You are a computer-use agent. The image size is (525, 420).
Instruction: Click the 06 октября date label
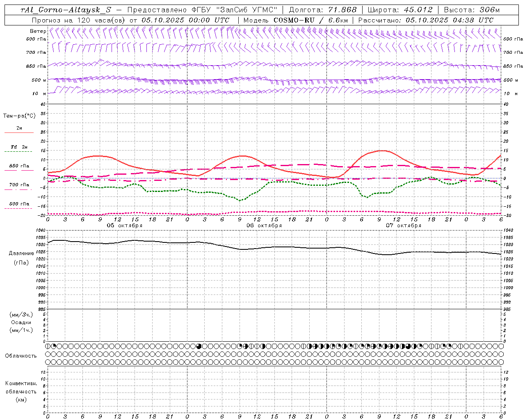click(264, 226)
